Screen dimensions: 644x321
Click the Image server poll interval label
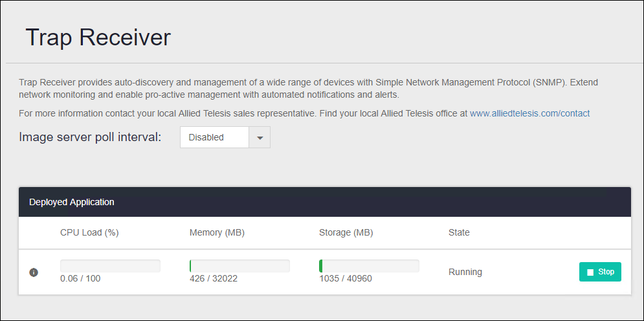(x=90, y=137)
